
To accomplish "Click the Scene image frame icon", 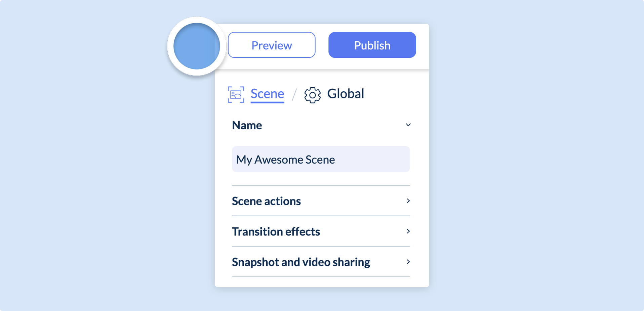I will pos(236,94).
